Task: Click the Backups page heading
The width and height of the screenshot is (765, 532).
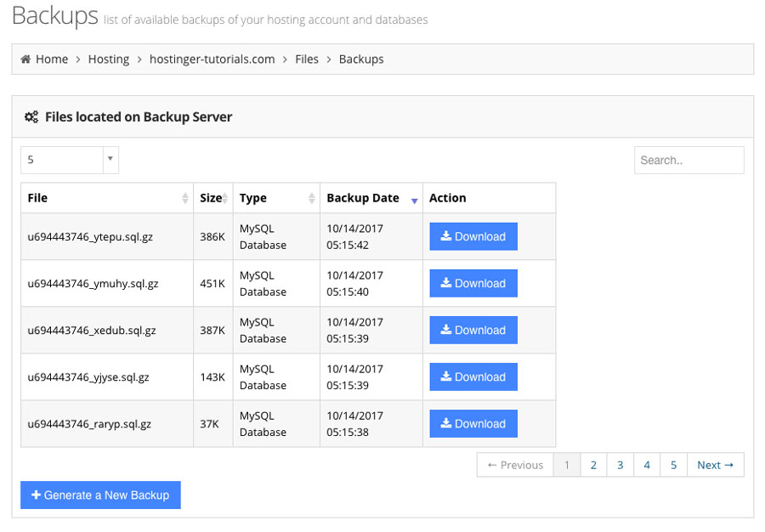Action: click(x=54, y=16)
